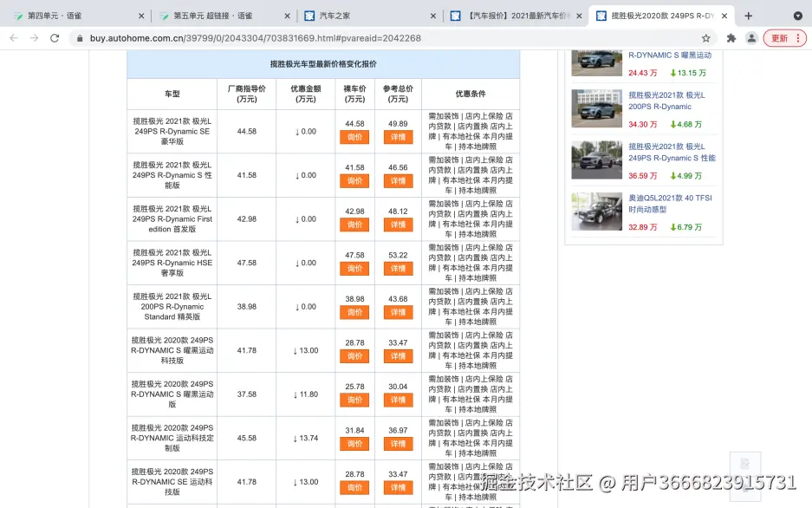The image size is (812, 508).
Task: Reload the current page
Action: [x=55, y=38]
